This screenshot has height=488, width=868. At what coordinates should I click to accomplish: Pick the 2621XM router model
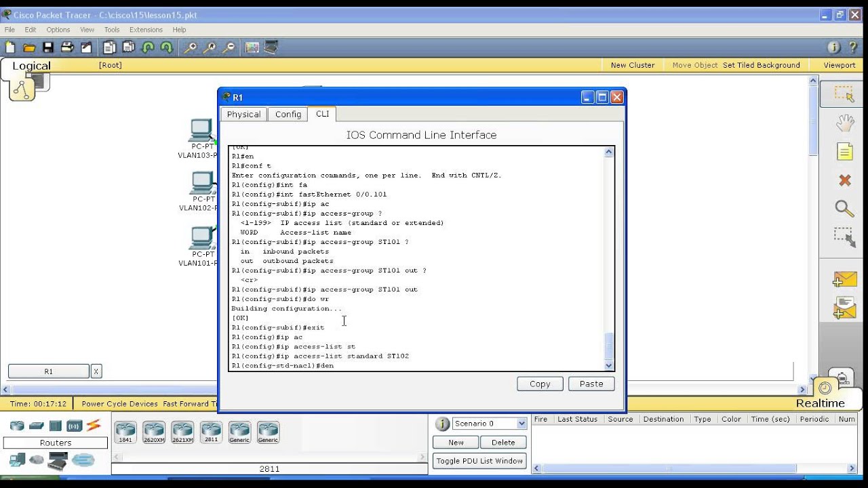(x=182, y=432)
